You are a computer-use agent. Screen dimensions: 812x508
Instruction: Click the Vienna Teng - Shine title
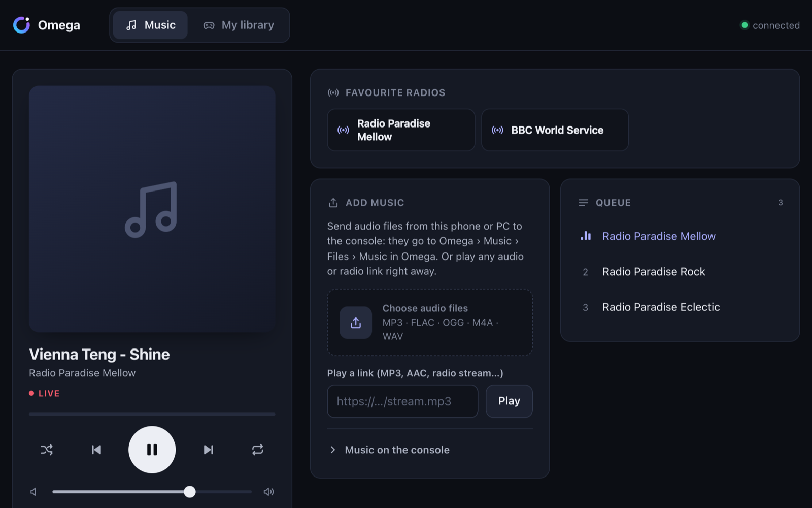click(99, 354)
